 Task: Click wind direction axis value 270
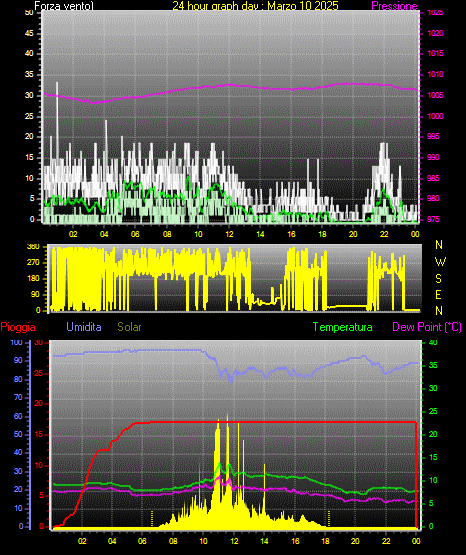[x=33, y=263]
